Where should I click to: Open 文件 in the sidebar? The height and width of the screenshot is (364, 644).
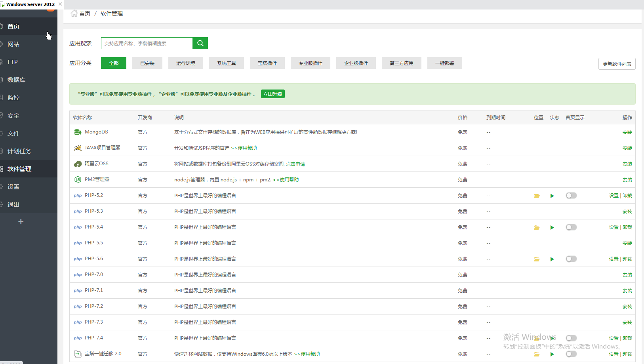pyautogui.click(x=29, y=133)
